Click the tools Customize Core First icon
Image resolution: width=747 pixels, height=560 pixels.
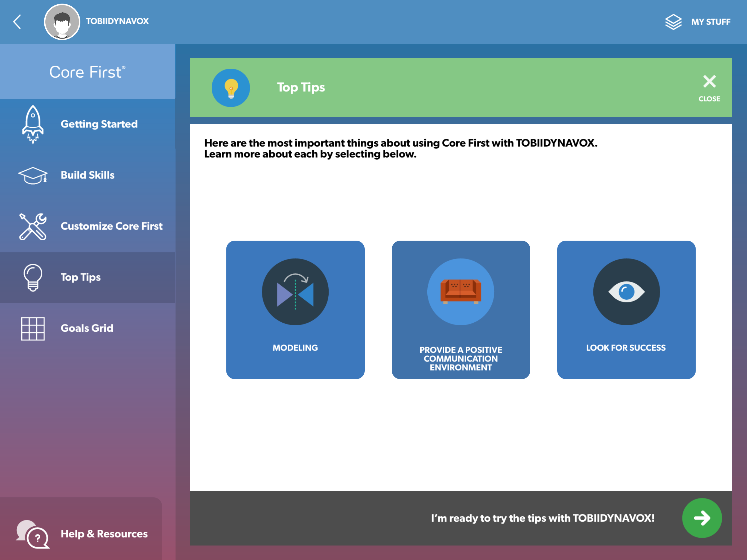[33, 226]
